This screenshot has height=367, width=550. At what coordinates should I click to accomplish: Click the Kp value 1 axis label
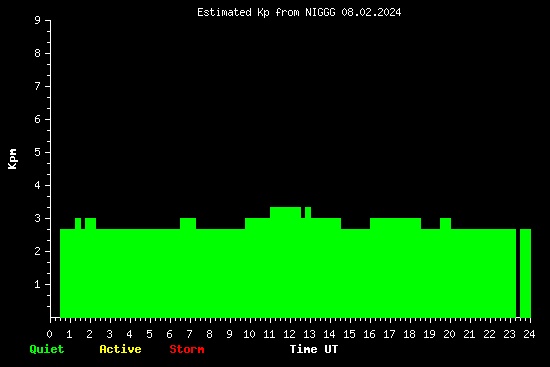pos(38,284)
